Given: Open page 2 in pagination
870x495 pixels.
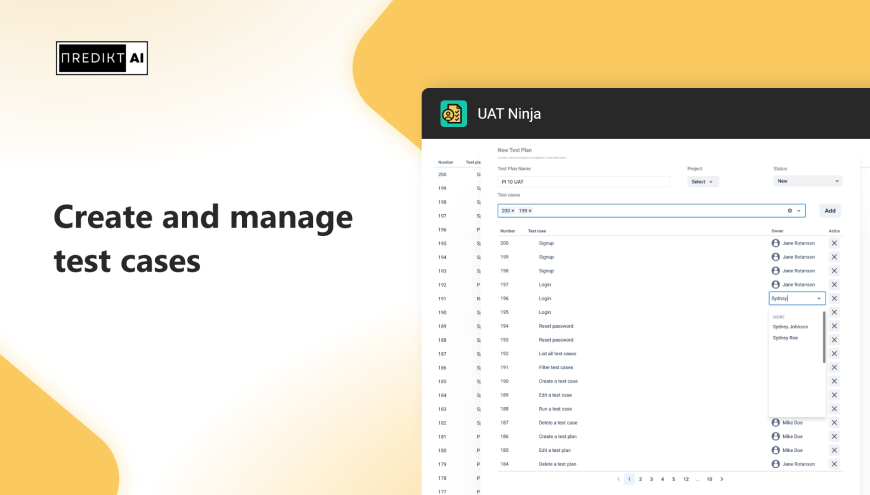Looking at the screenshot, I should (x=640, y=479).
